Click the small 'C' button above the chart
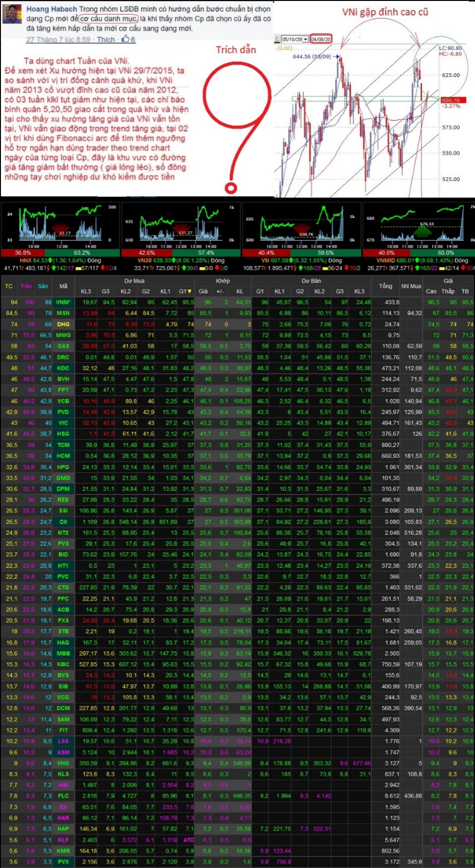The image size is (475, 868). coord(277,39)
